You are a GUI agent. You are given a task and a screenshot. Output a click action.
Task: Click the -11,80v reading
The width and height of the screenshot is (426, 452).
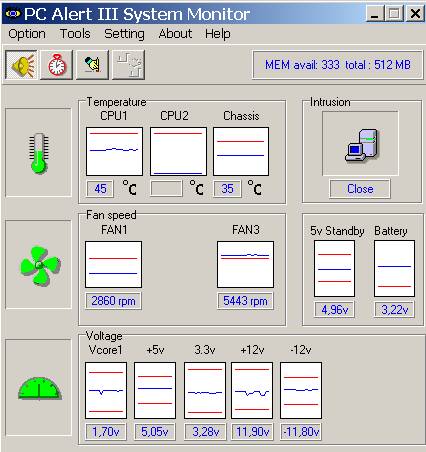[301, 432]
